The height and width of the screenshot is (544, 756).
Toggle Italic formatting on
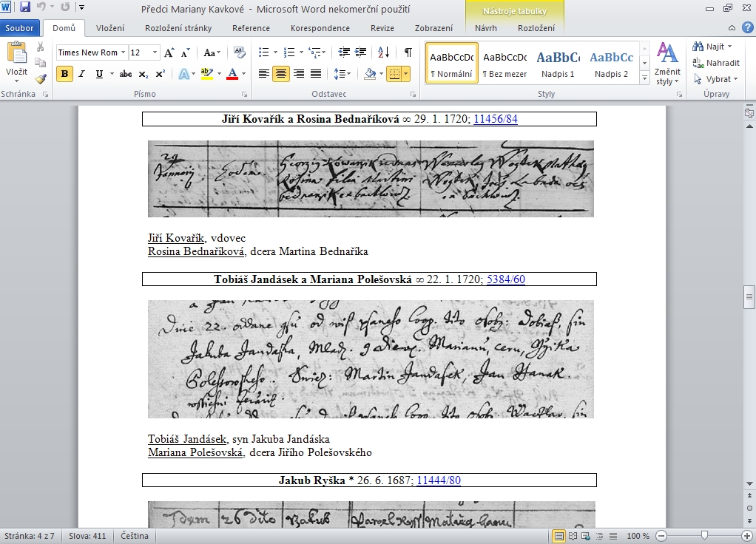pos(81,74)
